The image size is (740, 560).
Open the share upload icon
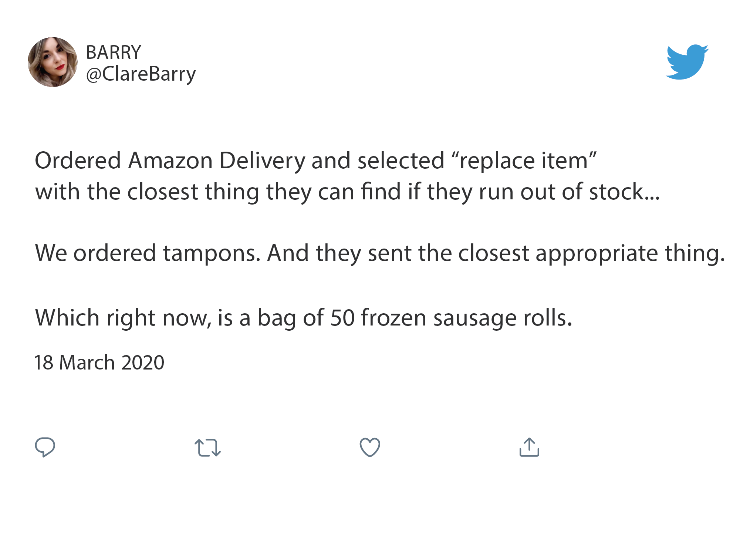point(529,447)
